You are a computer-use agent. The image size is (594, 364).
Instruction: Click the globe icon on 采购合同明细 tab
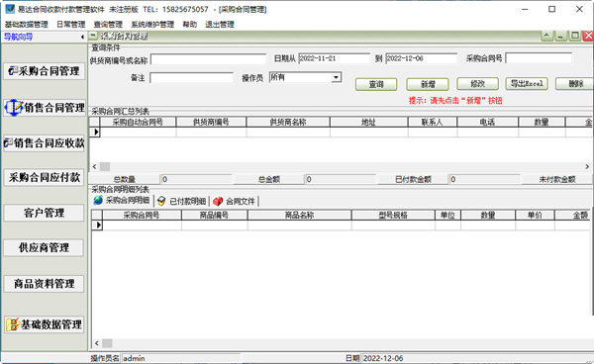click(98, 200)
